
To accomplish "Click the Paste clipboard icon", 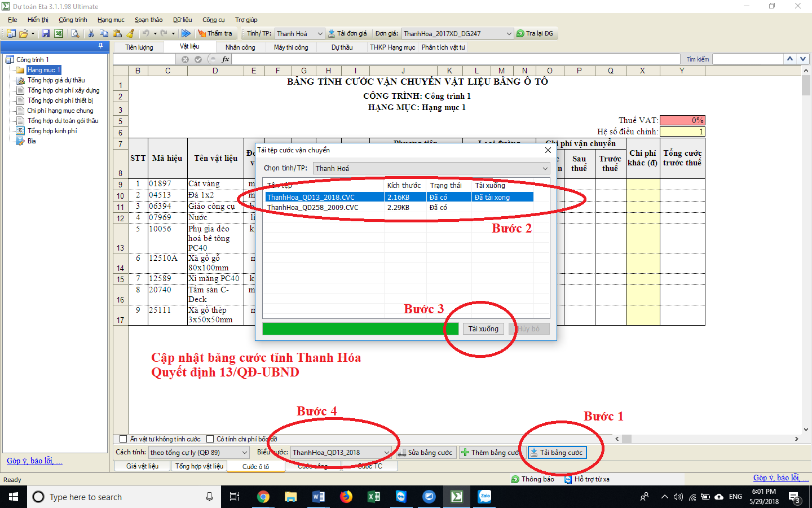I will [x=117, y=34].
